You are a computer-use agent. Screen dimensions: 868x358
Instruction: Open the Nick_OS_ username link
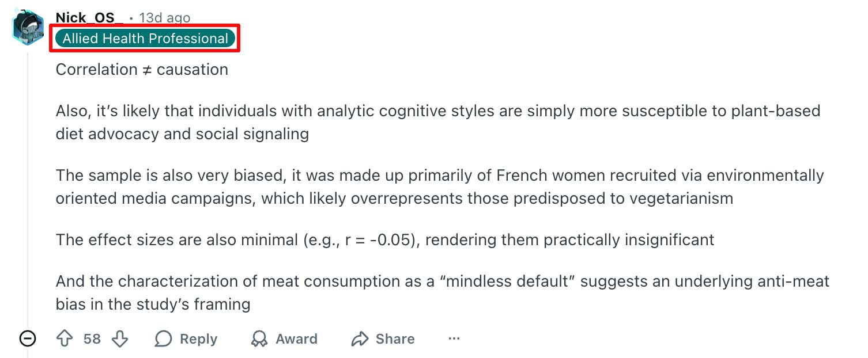pos(89,18)
